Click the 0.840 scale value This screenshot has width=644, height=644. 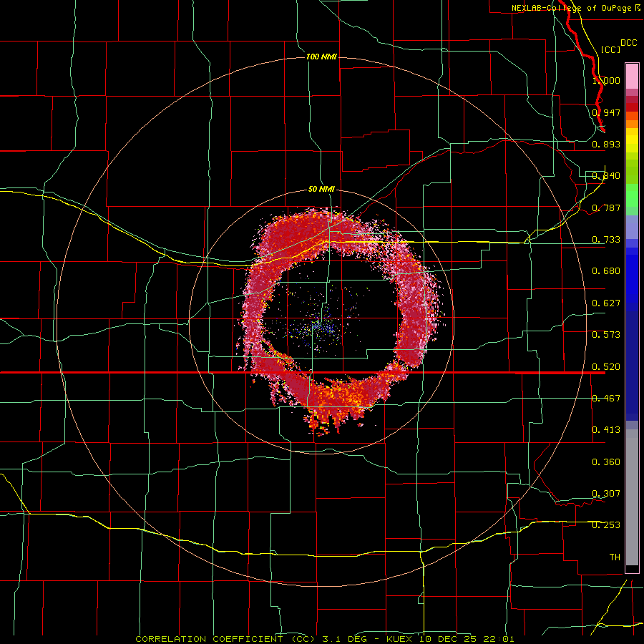pyautogui.click(x=606, y=176)
